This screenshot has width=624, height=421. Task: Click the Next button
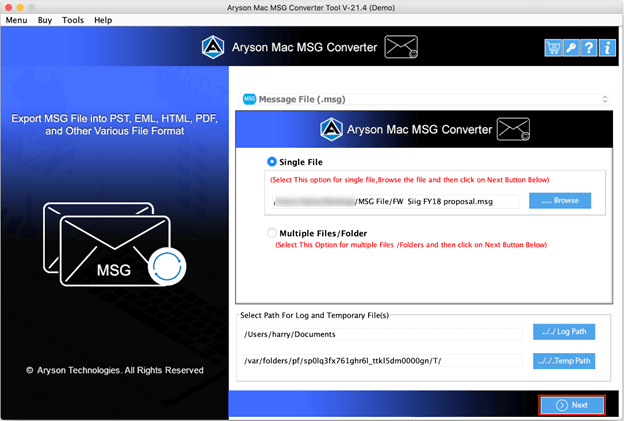(x=572, y=405)
